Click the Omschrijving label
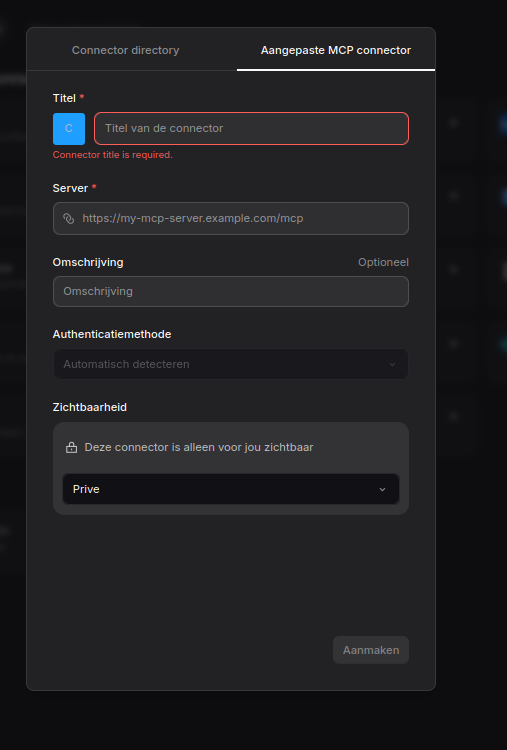The width and height of the screenshot is (507, 750). pyautogui.click(x=88, y=262)
